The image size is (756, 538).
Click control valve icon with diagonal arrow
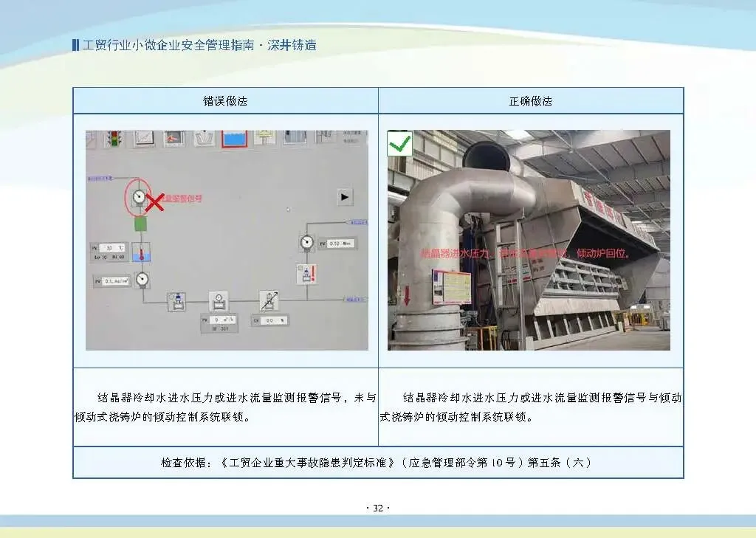click(269, 300)
